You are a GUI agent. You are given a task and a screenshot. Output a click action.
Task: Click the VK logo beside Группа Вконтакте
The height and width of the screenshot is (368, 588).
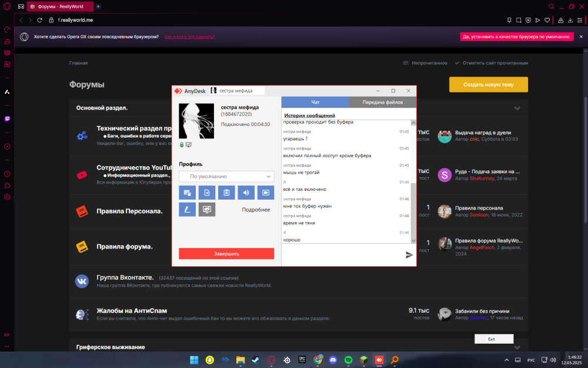click(x=81, y=280)
